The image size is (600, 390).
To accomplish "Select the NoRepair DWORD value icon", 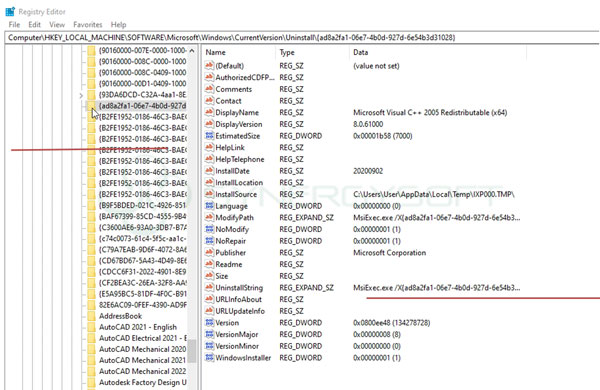I will (x=209, y=241).
